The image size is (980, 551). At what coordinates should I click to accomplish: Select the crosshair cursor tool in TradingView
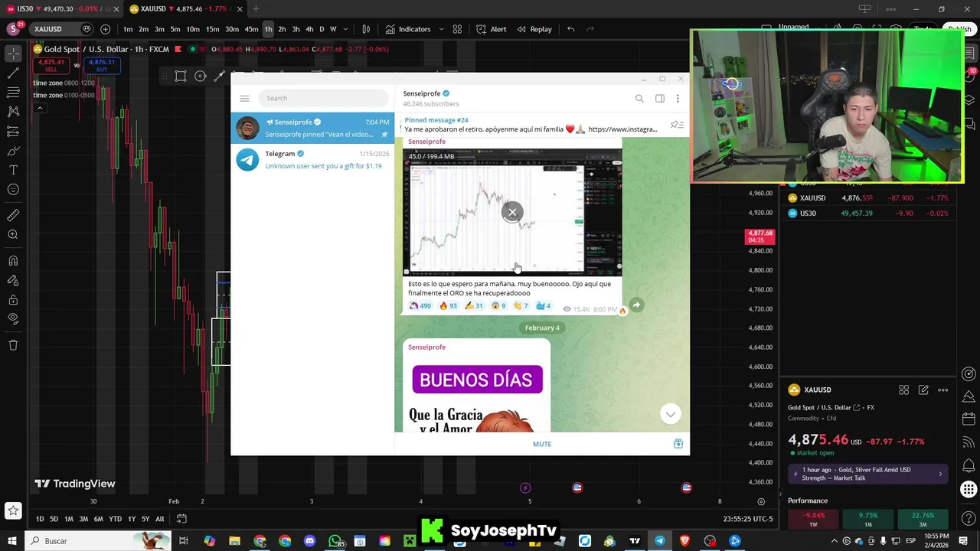coord(13,54)
